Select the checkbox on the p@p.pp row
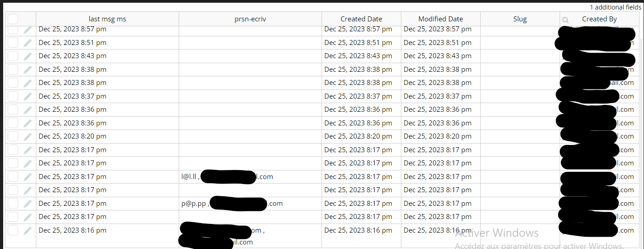Image resolution: width=644 pixels, height=249 pixels. click(13, 204)
